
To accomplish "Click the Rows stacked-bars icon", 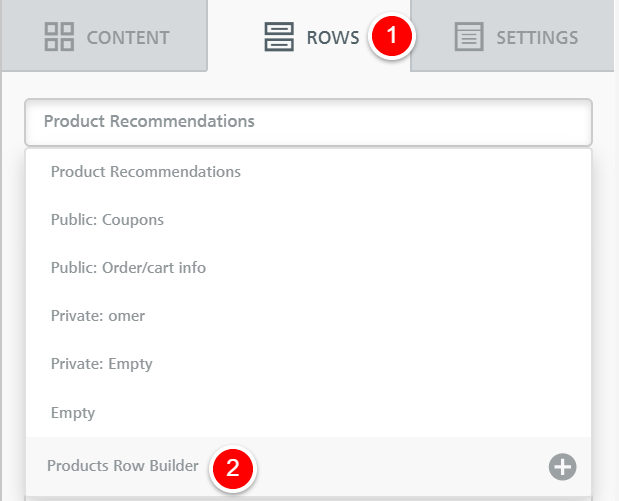I will [279, 37].
